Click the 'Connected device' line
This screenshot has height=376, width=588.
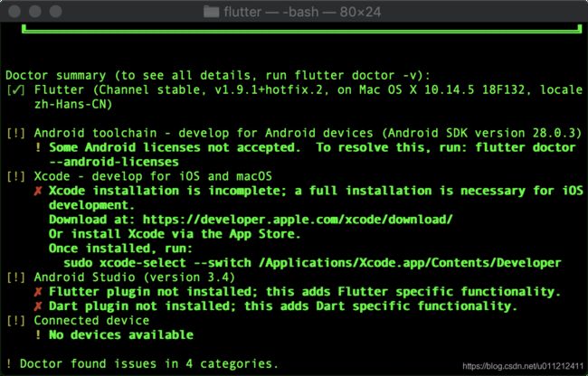point(91,321)
